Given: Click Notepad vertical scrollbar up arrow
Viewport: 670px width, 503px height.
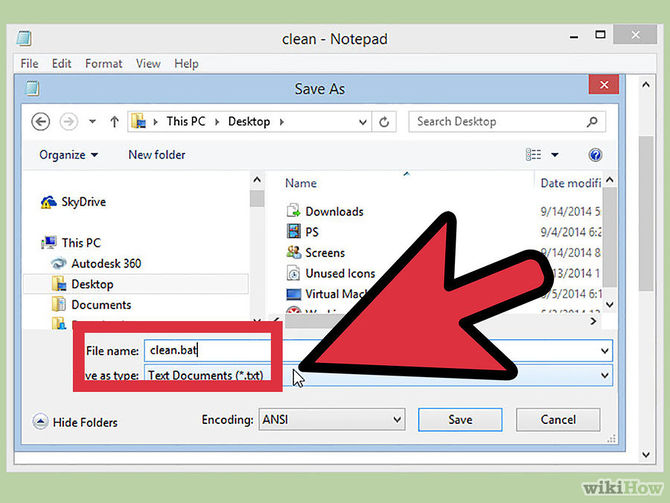Looking at the screenshot, I should (x=646, y=85).
